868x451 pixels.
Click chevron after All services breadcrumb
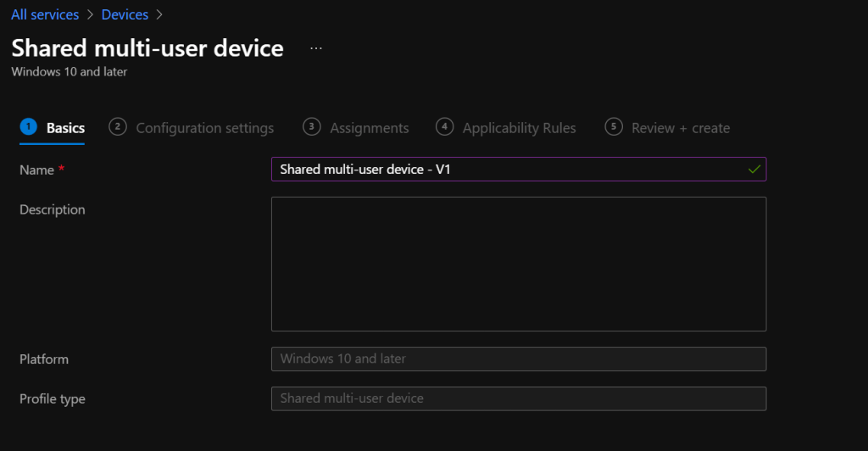point(90,15)
